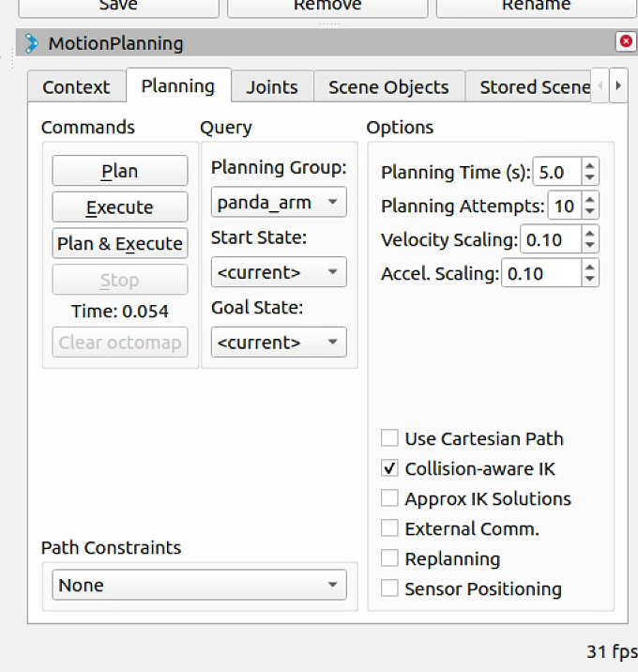Switch to the Context tab

[76, 87]
